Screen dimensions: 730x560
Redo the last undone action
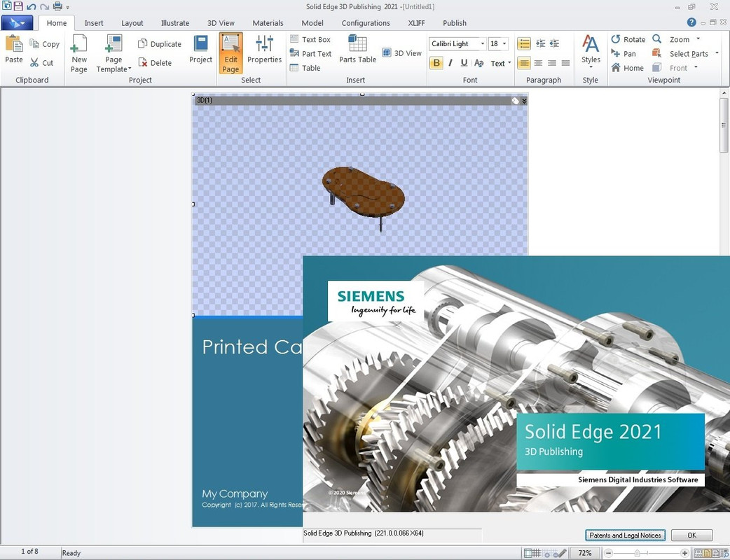click(x=44, y=6)
